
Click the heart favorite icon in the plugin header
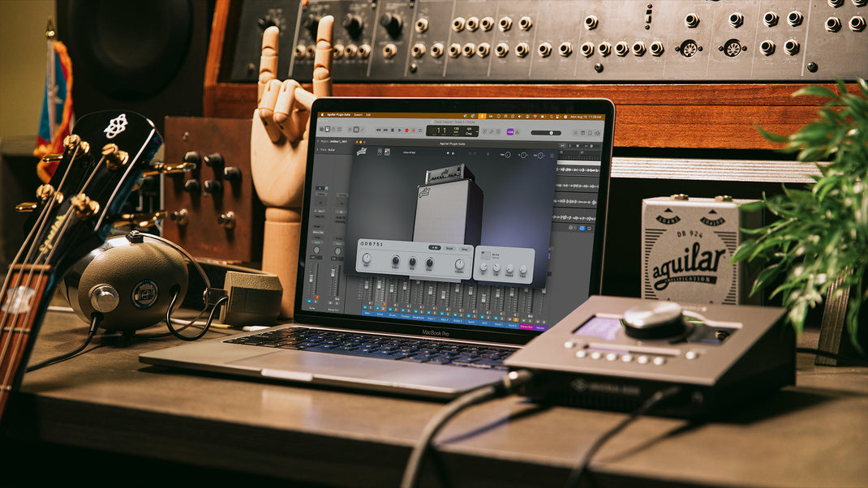pos(447,153)
